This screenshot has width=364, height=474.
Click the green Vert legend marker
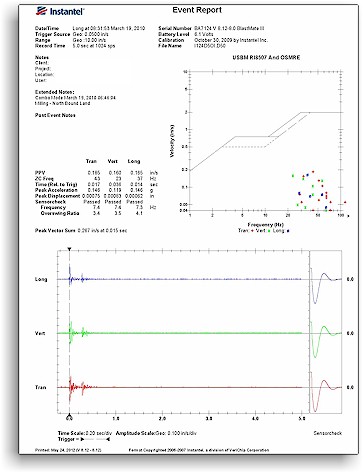269,231
